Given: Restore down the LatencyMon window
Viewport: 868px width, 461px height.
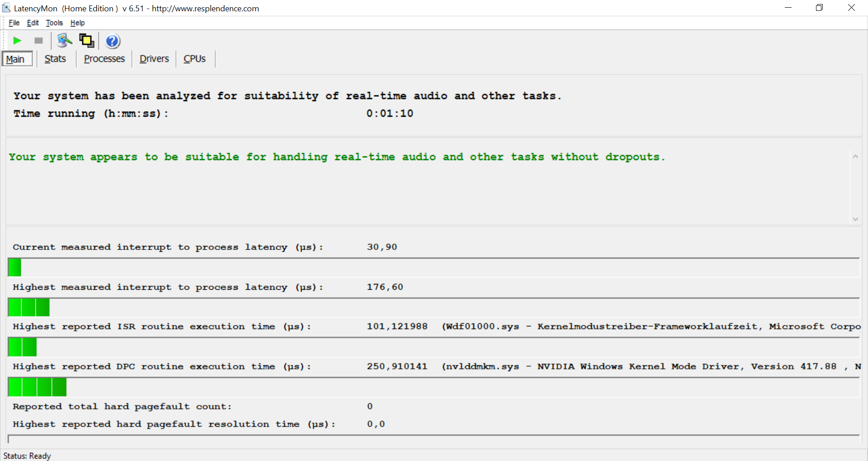Looking at the screenshot, I should pyautogui.click(x=819, y=8).
